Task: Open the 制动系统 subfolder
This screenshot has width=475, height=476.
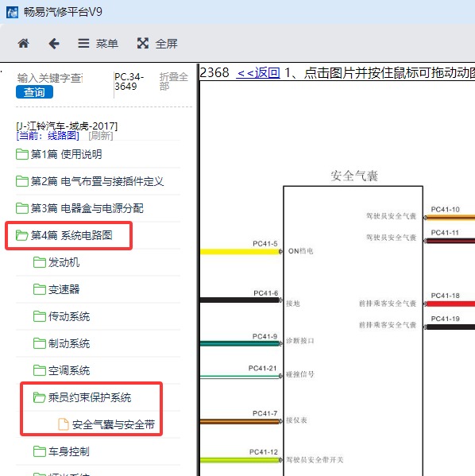Action: pos(69,343)
